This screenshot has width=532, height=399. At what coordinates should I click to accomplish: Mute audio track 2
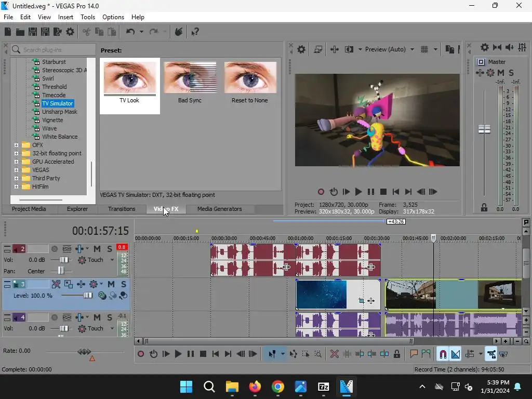97,249
